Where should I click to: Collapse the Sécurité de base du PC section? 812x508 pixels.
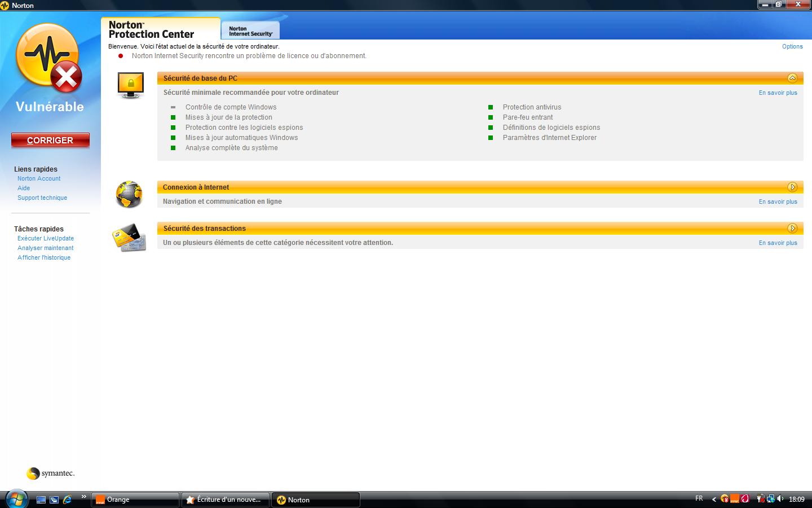tap(792, 78)
